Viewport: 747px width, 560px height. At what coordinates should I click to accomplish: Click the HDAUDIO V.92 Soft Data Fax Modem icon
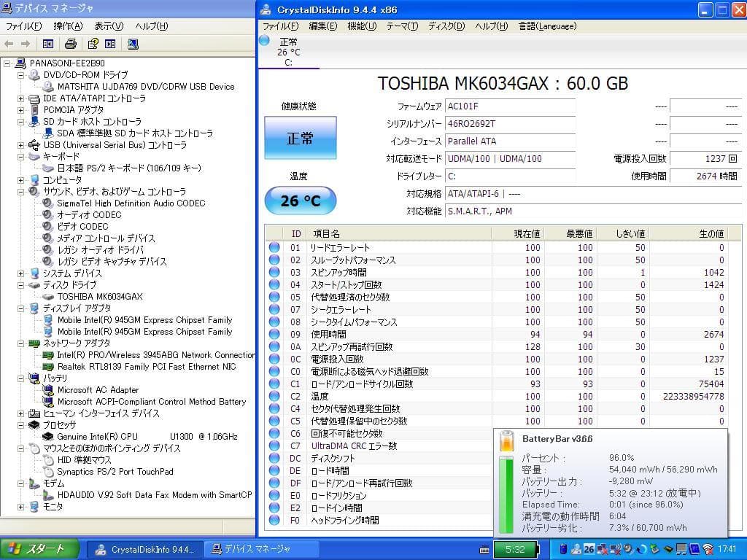[x=48, y=495]
